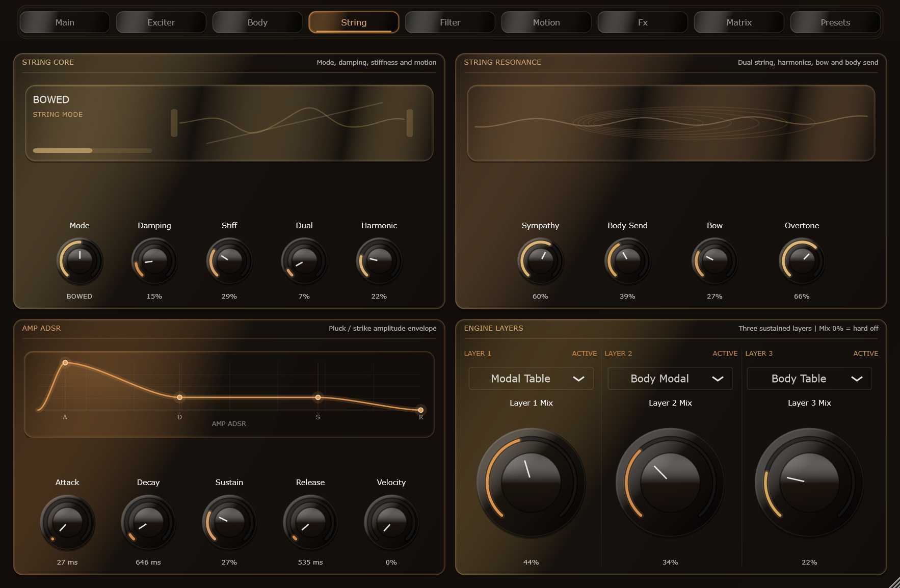Image resolution: width=900 pixels, height=588 pixels.
Task: Click the Dual knob at 7%
Action: (x=304, y=261)
